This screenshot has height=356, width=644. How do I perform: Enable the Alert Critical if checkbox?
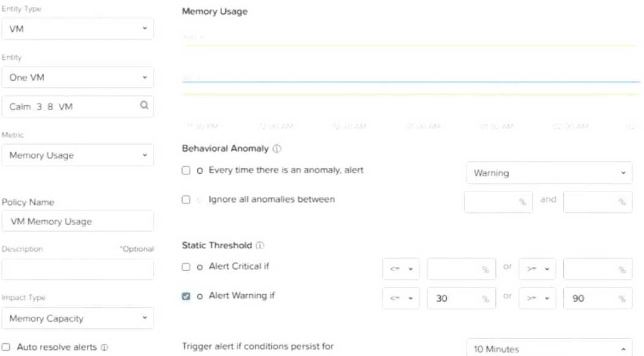click(x=186, y=267)
